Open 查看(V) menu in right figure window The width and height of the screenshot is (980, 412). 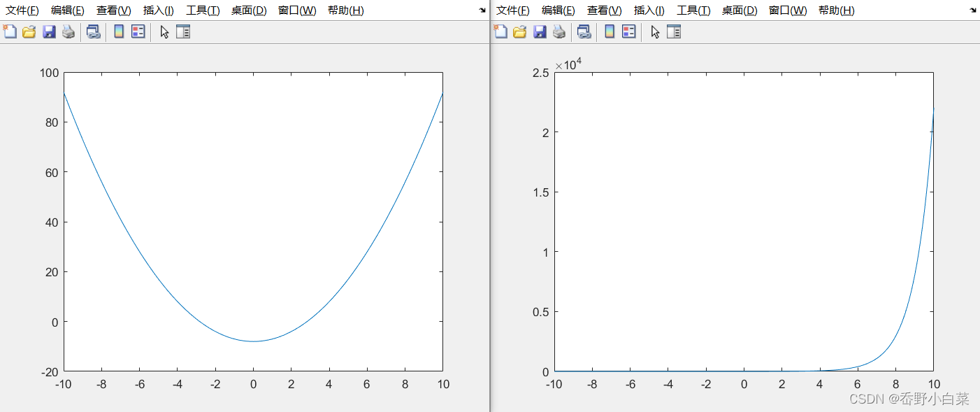(x=605, y=10)
